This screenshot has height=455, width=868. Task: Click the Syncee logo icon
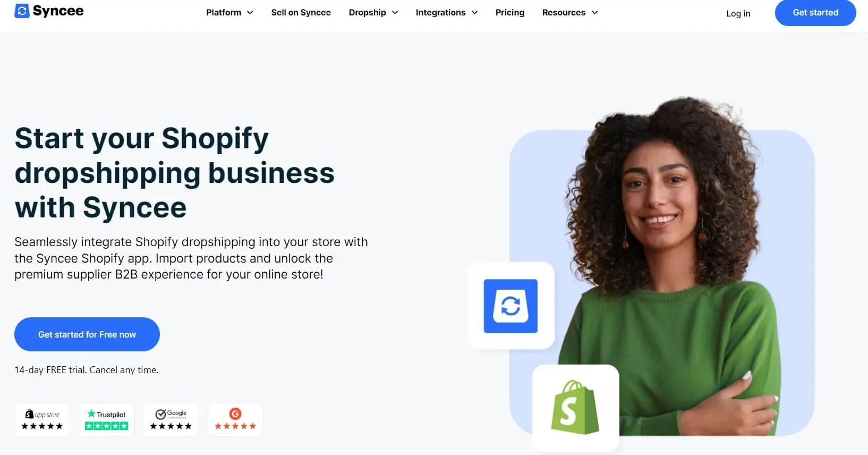tap(22, 11)
